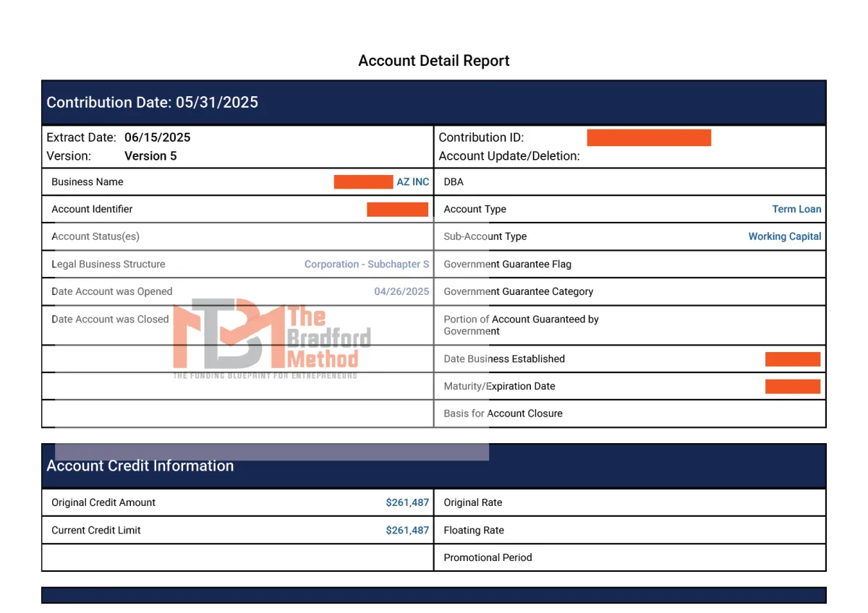Select the extract date value 06/15/2025
This screenshot has width=868, height=613.
coord(158,137)
